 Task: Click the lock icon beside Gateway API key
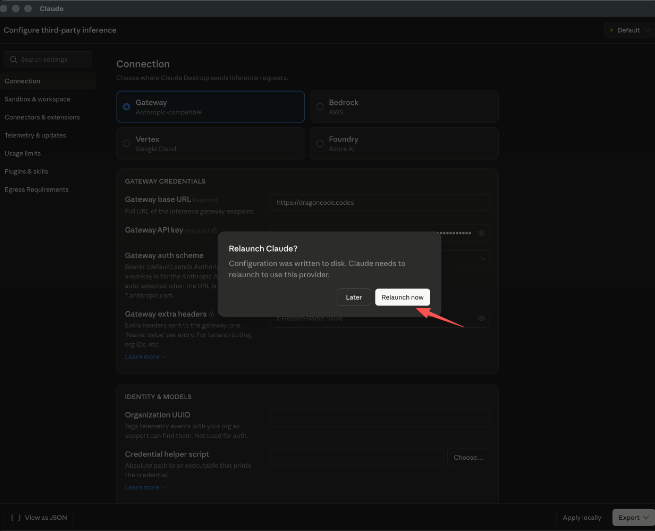(x=214, y=230)
